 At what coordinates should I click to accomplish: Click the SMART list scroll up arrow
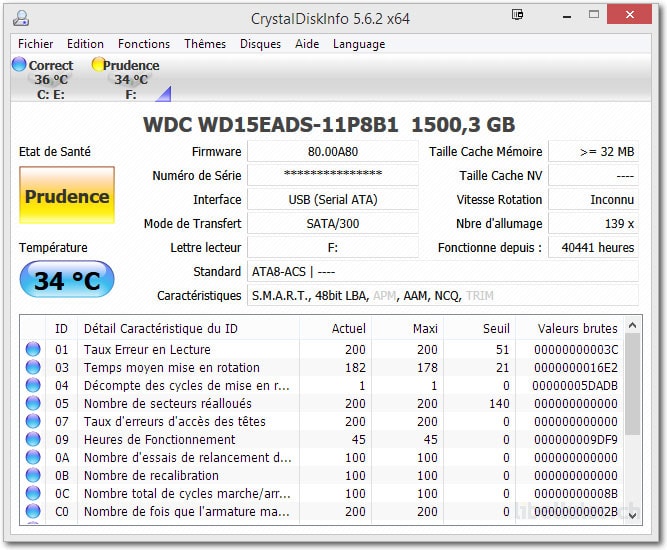[x=633, y=325]
